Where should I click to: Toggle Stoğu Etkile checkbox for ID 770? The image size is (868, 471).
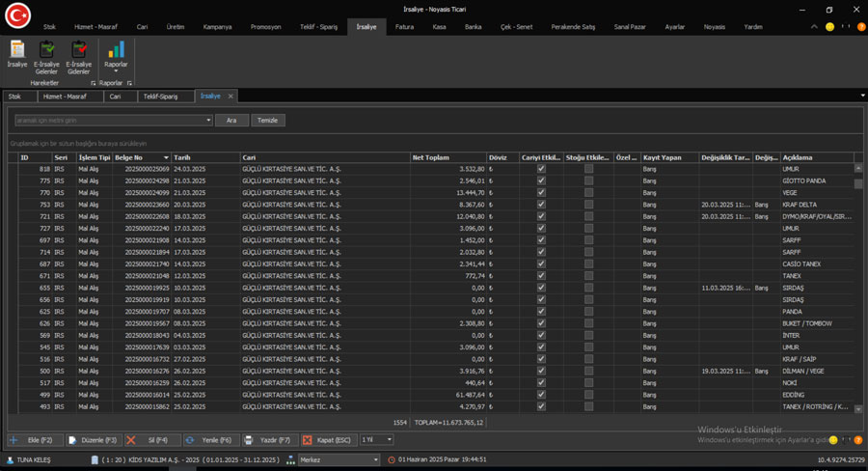click(588, 192)
